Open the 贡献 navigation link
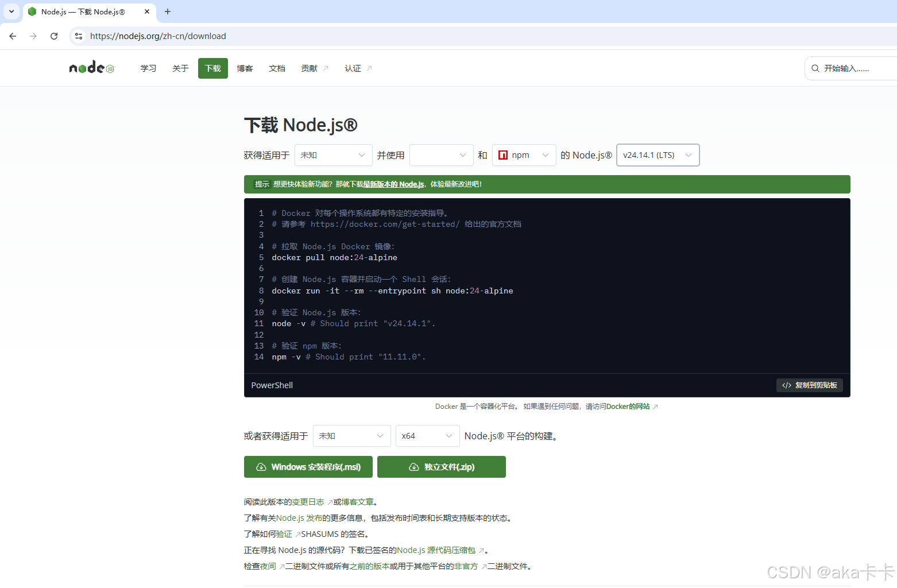Viewport: 897px width, 588px height. pos(315,68)
